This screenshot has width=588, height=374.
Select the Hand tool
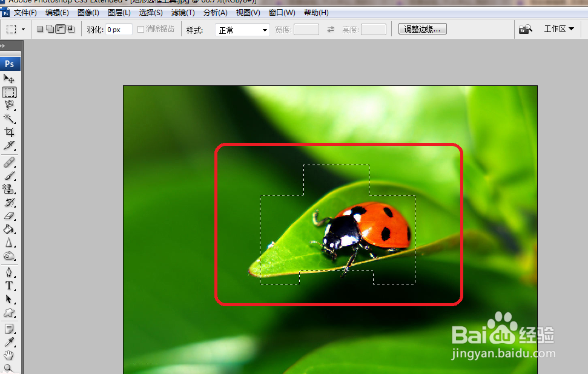9,355
